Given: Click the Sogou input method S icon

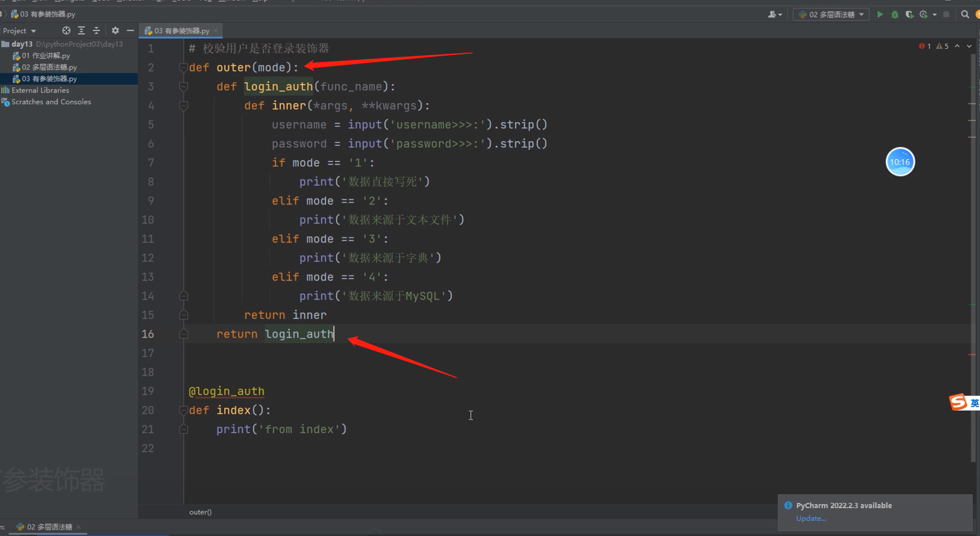Looking at the screenshot, I should 958,402.
